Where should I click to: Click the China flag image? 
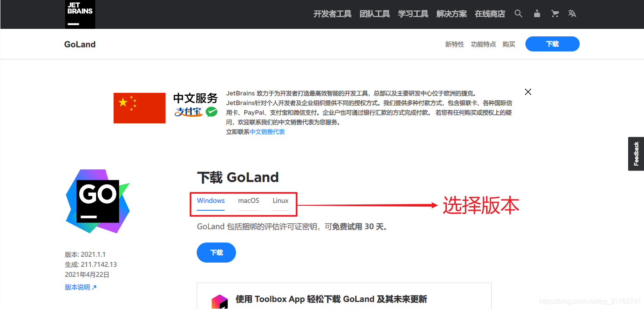[139, 108]
